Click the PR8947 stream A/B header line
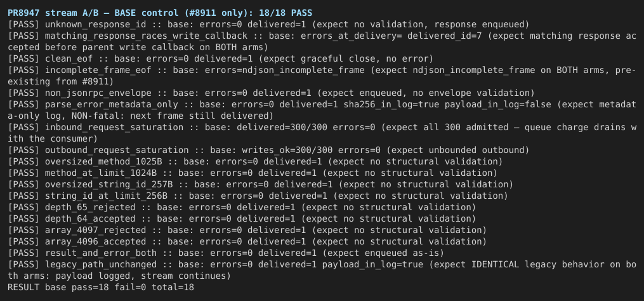This screenshot has height=301, width=644. [x=160, y=13]
